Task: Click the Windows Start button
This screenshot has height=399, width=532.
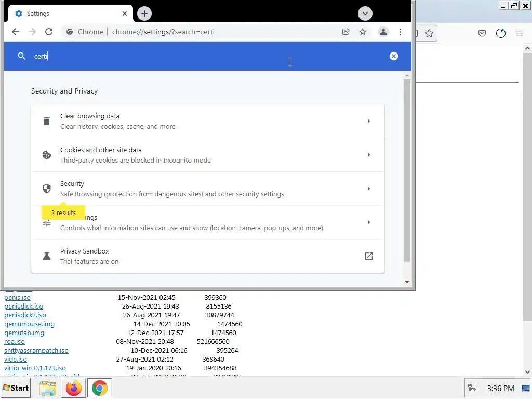Action: click(16, 388)
